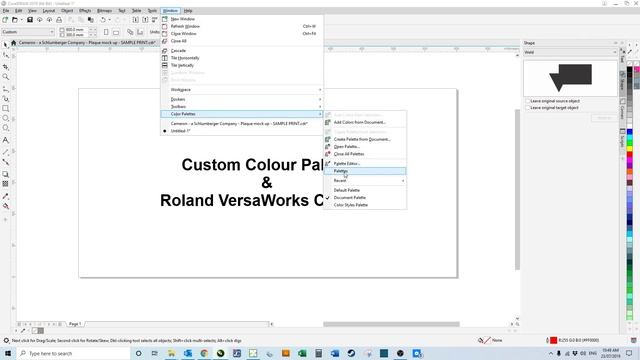This screenshot has height=360, width=640.
Task: Select the Ellipse tool
Action: [x=5, y=118]
